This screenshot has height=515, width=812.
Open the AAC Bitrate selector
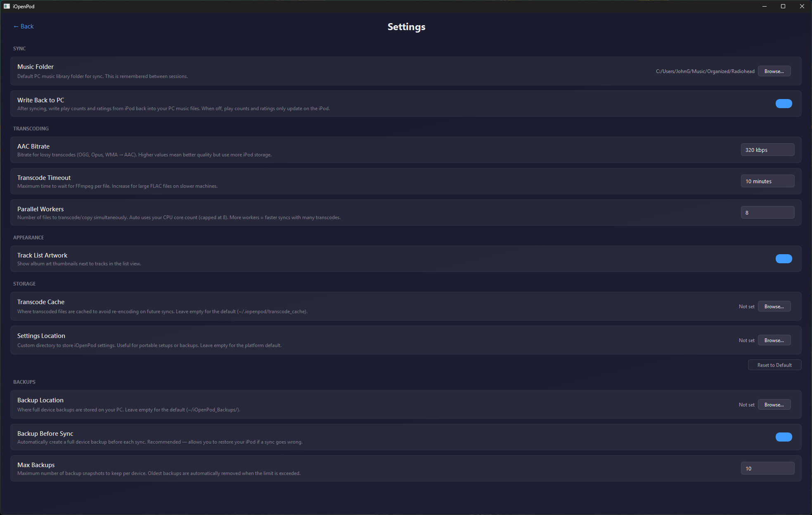(x=767, y=149)
